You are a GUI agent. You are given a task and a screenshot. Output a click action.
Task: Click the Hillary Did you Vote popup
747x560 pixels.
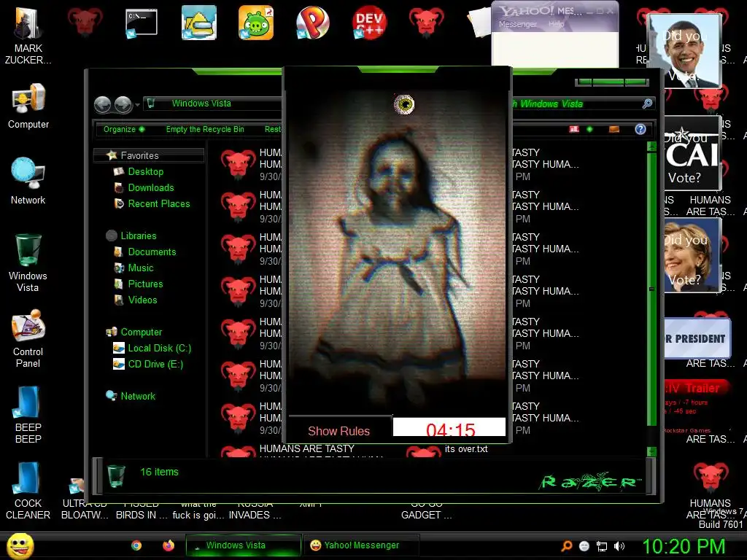(x=692, y=254)
